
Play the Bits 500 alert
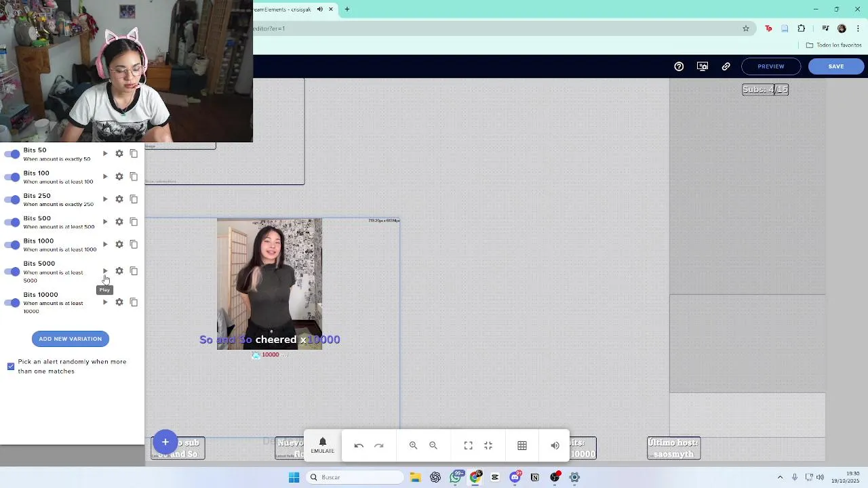coord(105,222)
